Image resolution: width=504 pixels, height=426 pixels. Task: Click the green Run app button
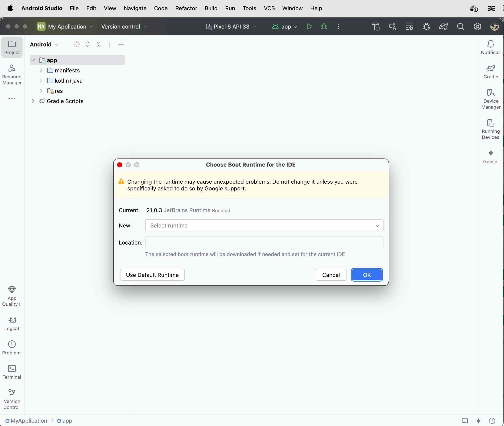(309, 27)
